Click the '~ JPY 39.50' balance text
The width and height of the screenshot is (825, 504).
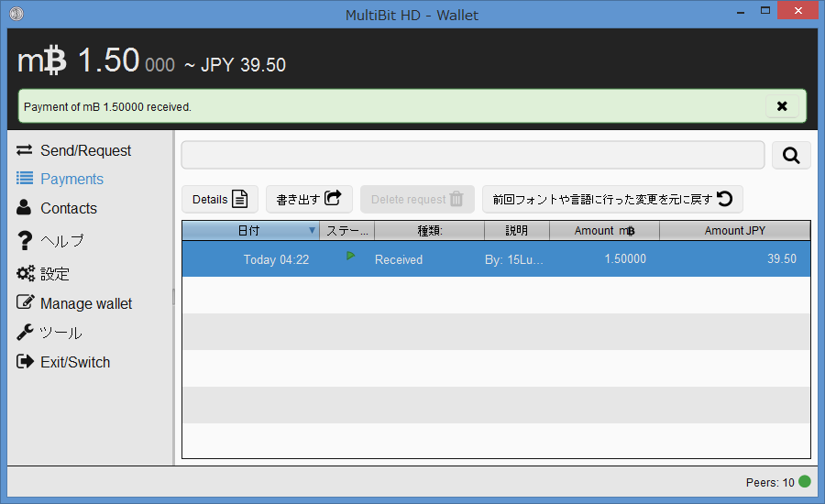[235, 65]
